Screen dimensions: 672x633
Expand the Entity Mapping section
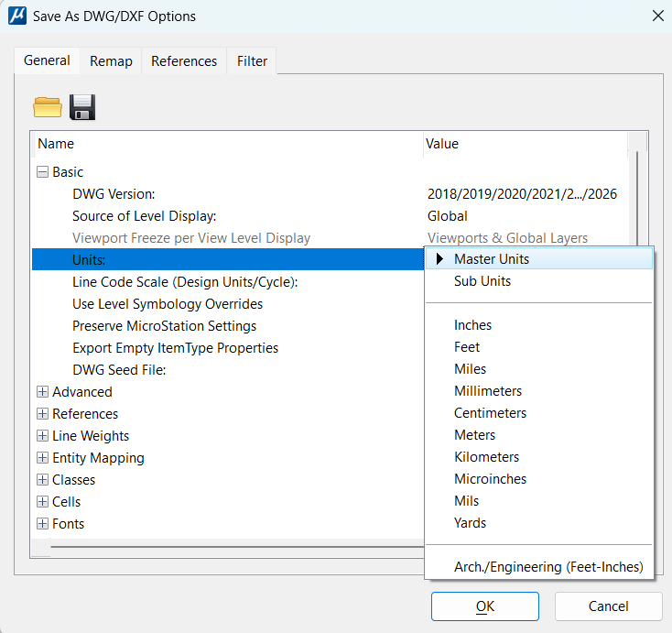[42, 458]
